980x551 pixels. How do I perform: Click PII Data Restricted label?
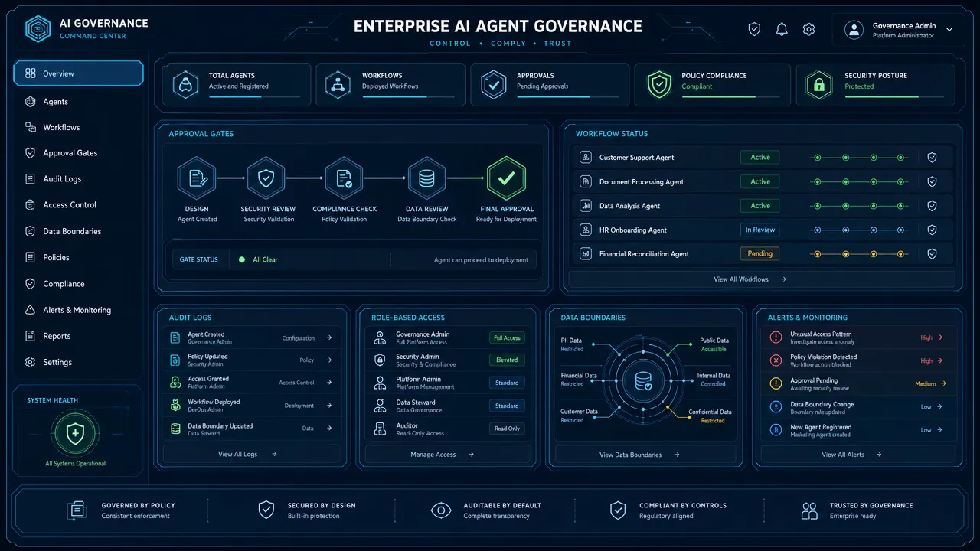(572, 344)
